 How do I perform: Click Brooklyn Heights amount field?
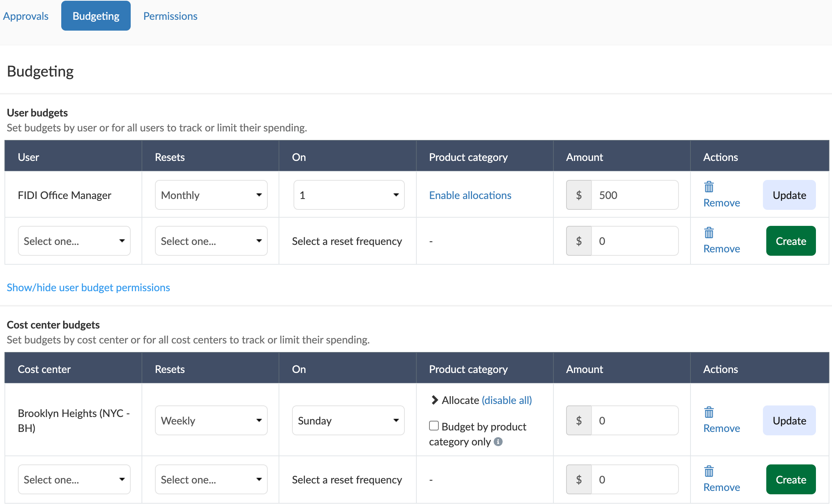(x=635, y=420)
